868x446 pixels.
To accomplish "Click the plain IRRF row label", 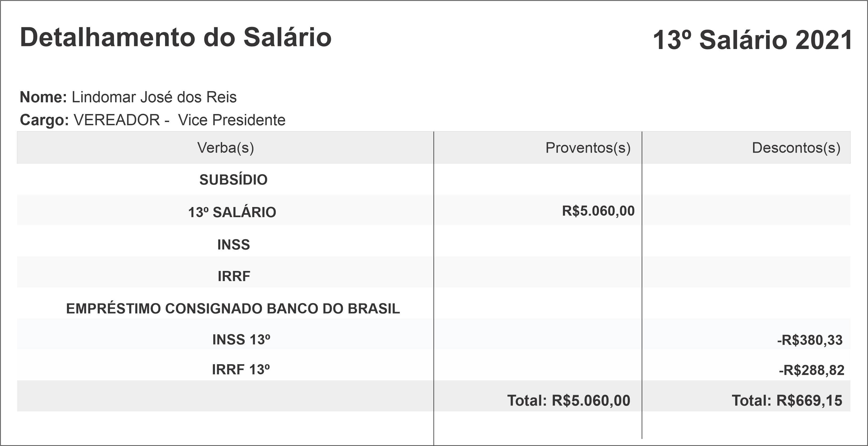I will [234, 276].
